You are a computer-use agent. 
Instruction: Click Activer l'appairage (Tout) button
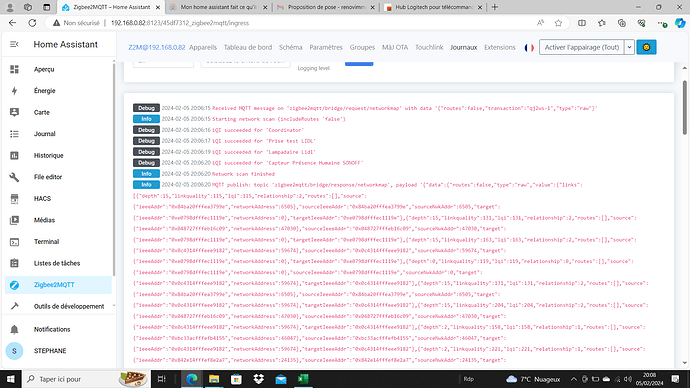pos(582,47)
